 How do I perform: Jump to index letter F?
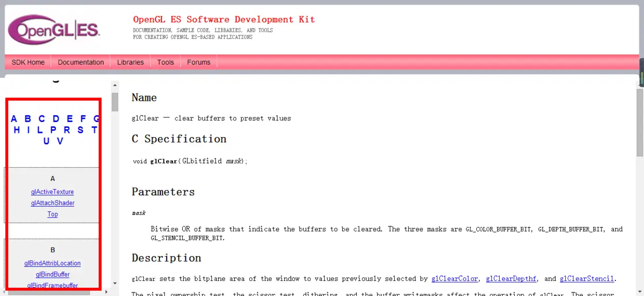(83, 119)
